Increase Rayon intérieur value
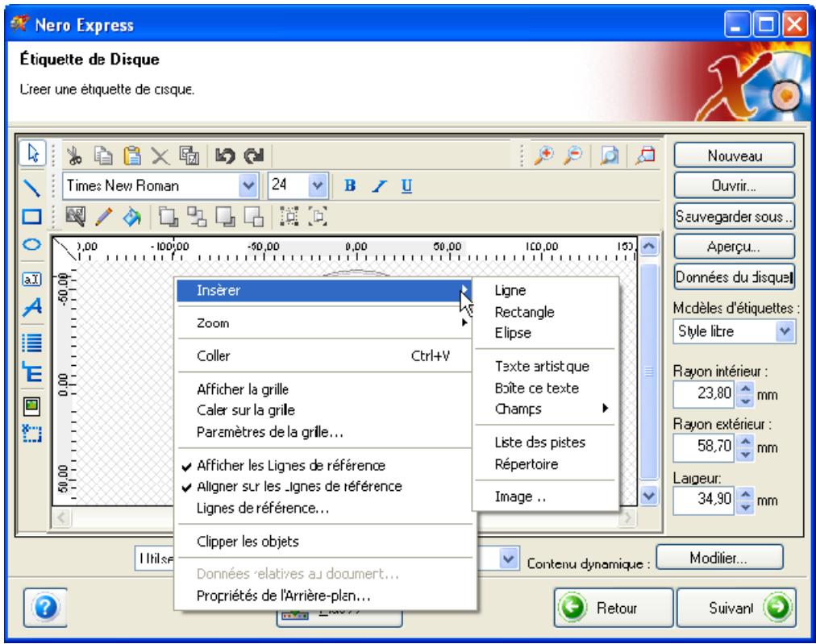The width and height of the screenshot is (816, 644). (x=746, y=388)
